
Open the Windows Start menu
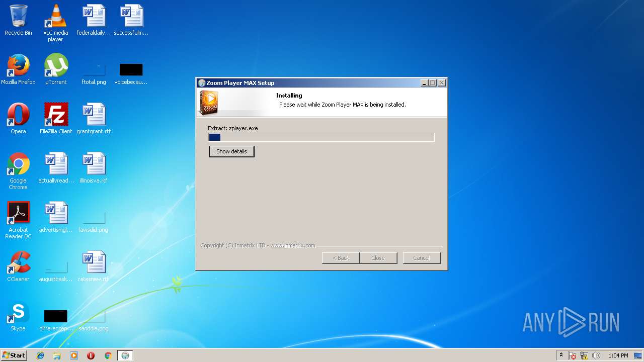point(14,355)
